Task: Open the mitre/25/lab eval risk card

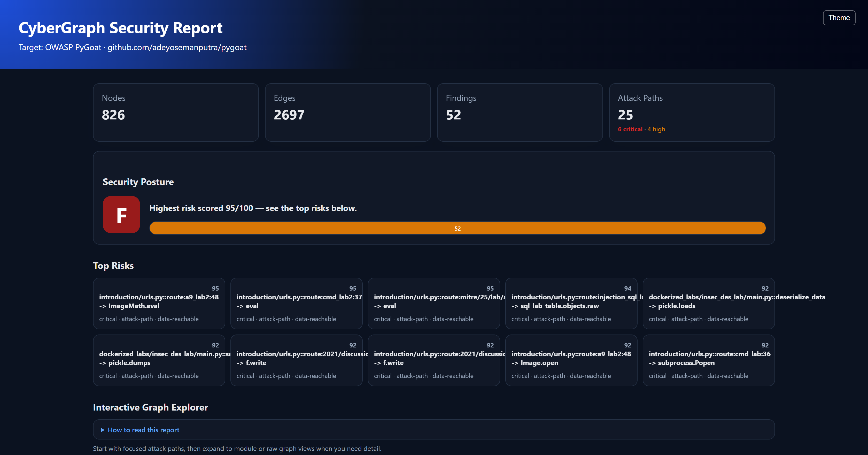Action: [x=434, y=303]
